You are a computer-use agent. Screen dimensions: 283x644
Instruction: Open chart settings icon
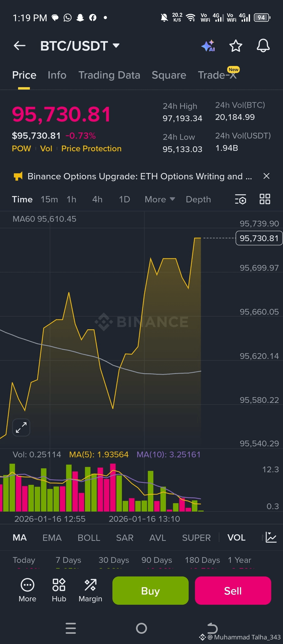tap(241, 199)
